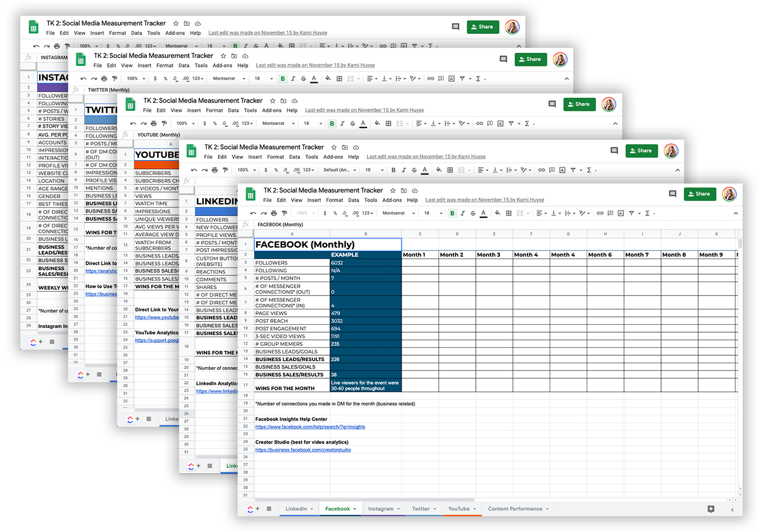Toggle bold in the Twitter window

click(x=283, y=79)
